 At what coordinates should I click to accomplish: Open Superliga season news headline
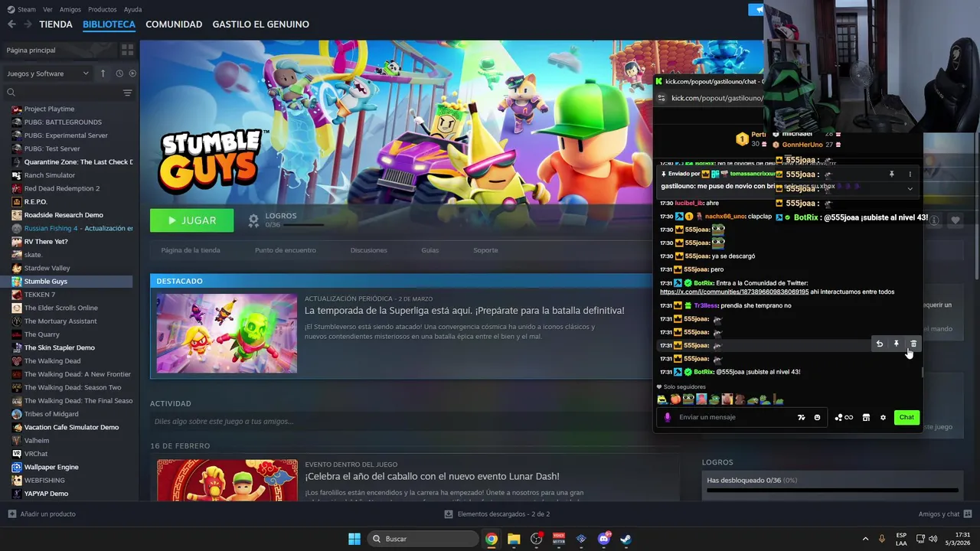click(x=464, y=311)
